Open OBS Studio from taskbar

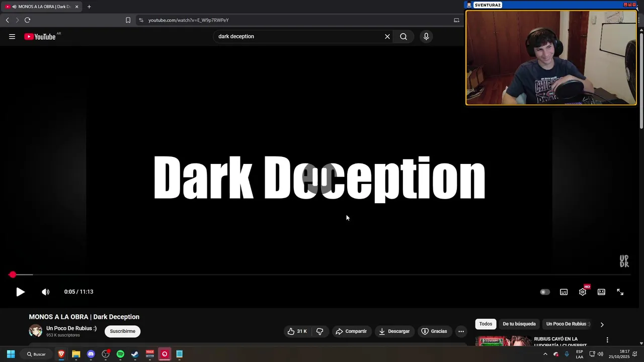(106, 354)
